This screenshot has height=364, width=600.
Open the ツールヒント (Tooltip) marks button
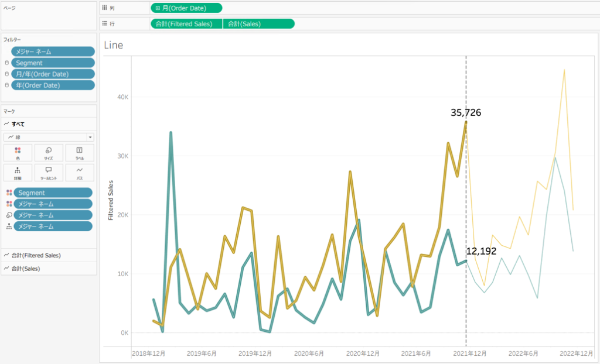[x=49, y=173]
